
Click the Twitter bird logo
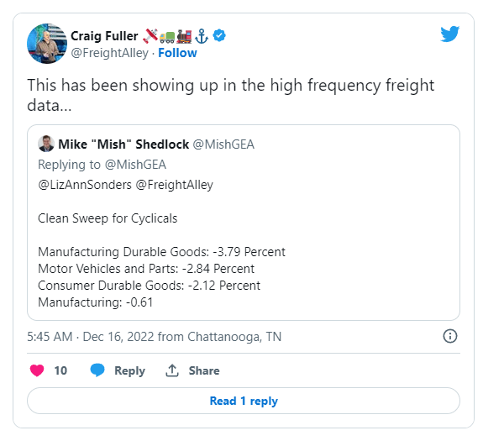pyautogui.click(x=449, y=34)
